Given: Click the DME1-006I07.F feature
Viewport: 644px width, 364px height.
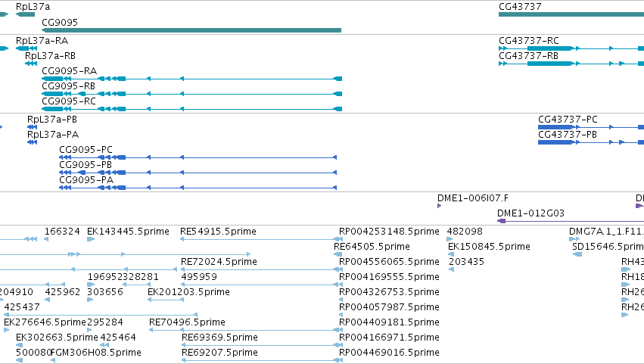Looking at the screenshot, I should click(x=440, y=206).
